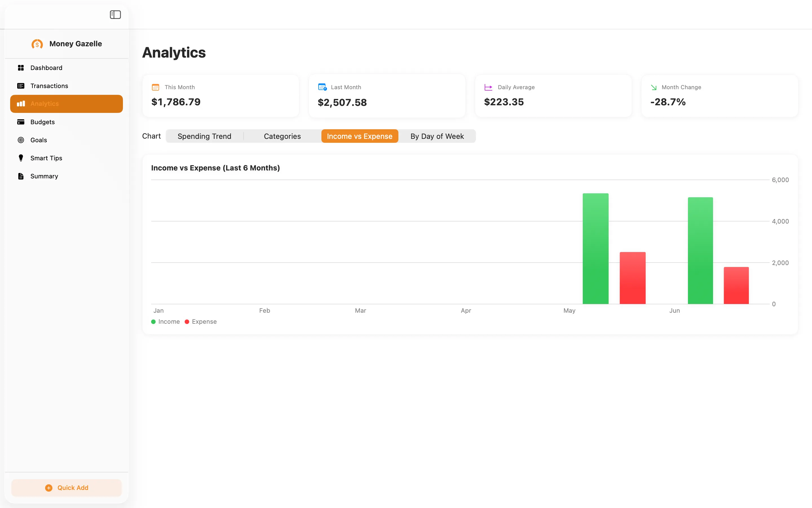Open the Dashboard section

click(67, 68)
